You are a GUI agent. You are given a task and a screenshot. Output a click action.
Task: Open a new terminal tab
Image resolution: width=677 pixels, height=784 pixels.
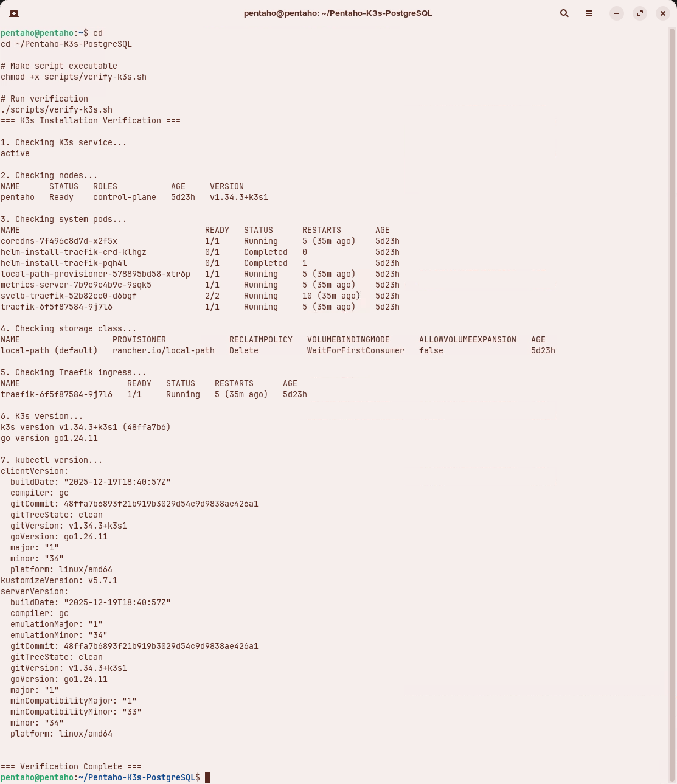(14, 13)
